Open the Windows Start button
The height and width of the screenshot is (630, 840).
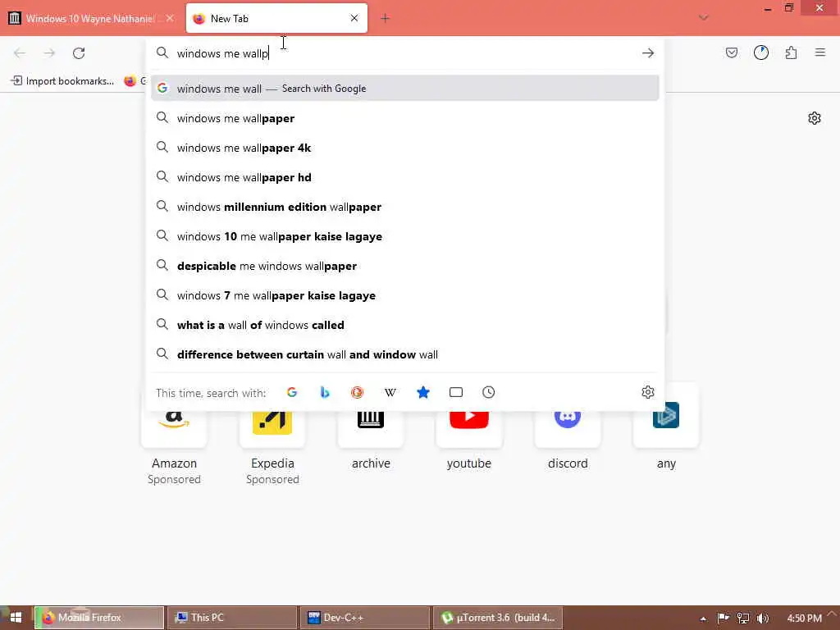[16, 617]
